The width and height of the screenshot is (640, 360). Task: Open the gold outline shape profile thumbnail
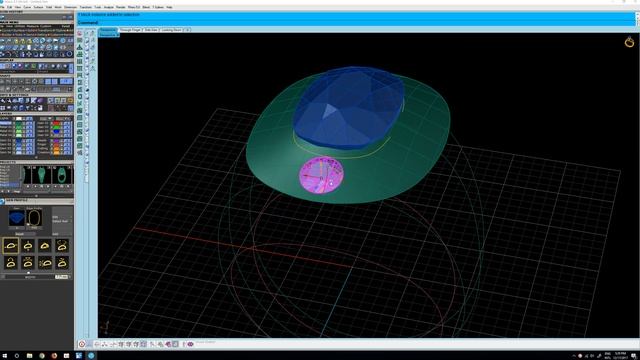tap(34, 218)
